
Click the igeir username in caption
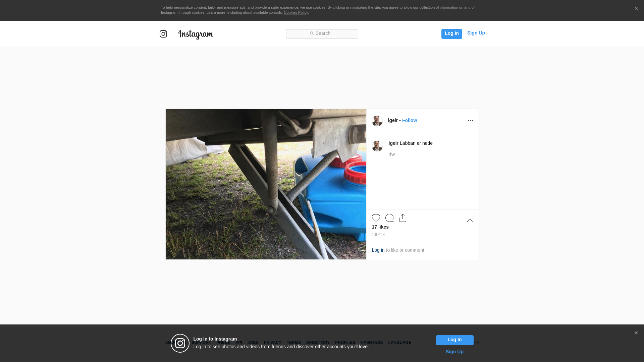pyautogui.click(x=393, y=143)
